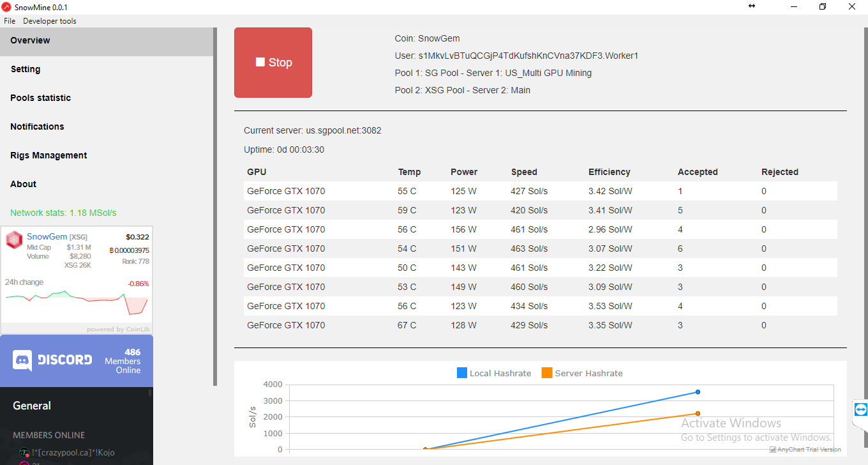Click the powered by CoinLib link
868x465 pixels.
click(118, 330)
